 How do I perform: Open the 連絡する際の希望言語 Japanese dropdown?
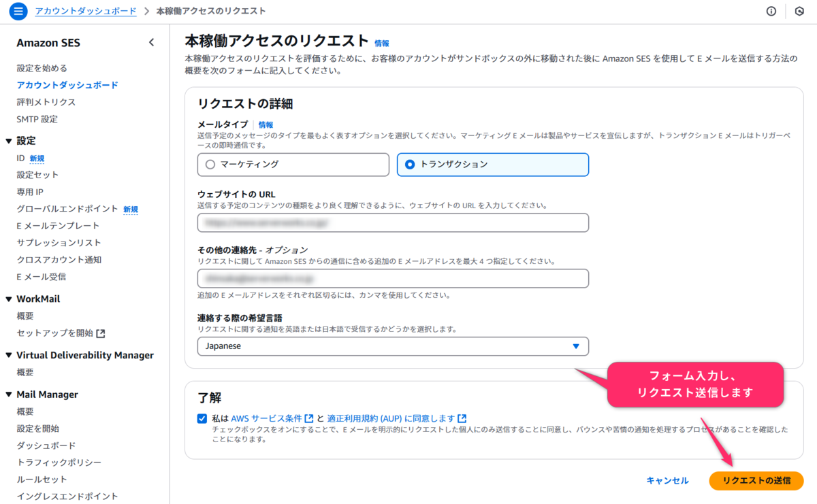[393, 346]
